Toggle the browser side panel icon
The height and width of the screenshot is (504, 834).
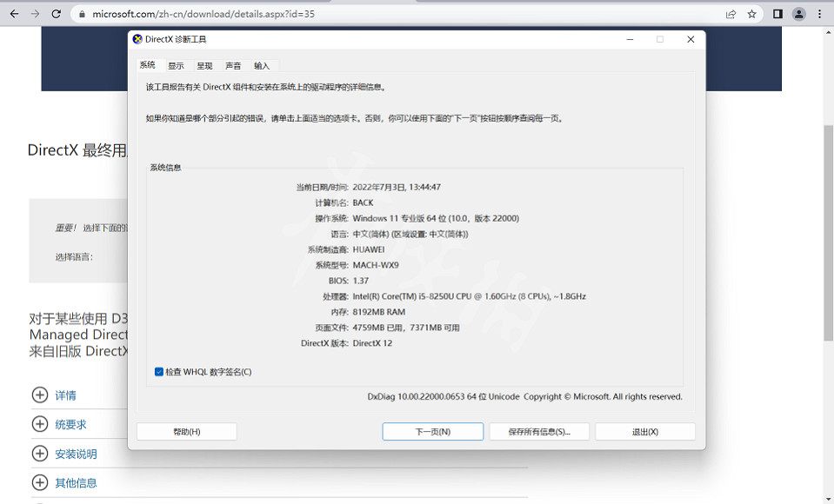coord(777,14)
